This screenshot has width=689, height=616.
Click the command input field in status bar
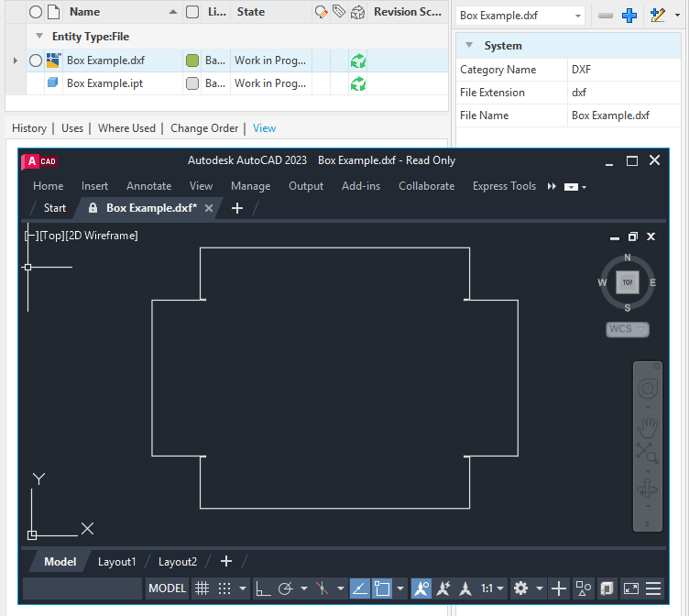[x=82, y=588]
